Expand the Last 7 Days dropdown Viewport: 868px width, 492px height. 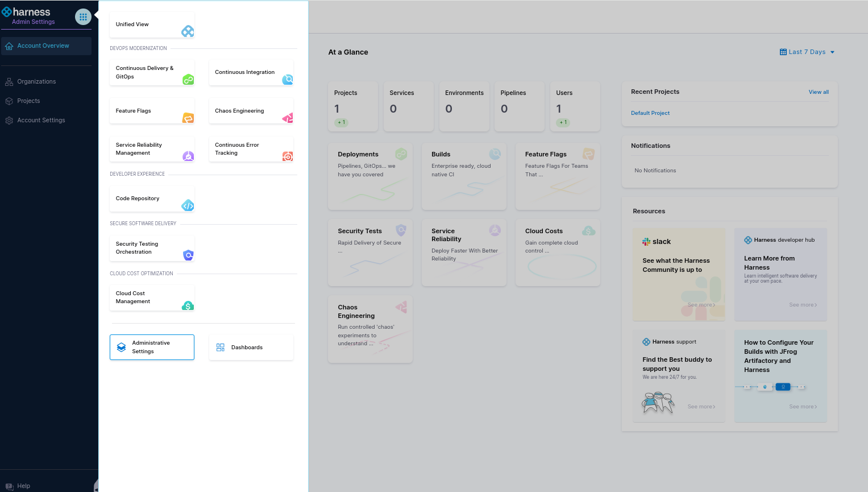coord(807,52)
